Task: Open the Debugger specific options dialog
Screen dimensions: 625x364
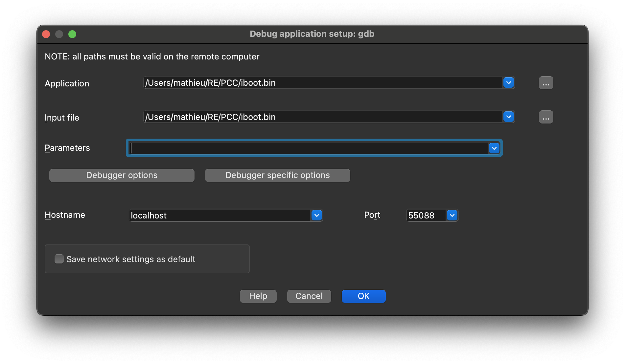Action: pos(277,175)
